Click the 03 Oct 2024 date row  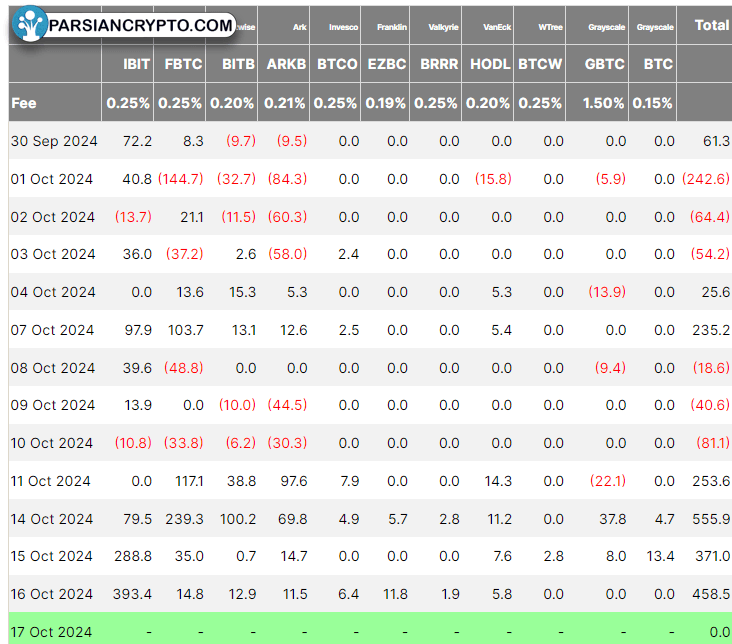[x=53, y=255]
